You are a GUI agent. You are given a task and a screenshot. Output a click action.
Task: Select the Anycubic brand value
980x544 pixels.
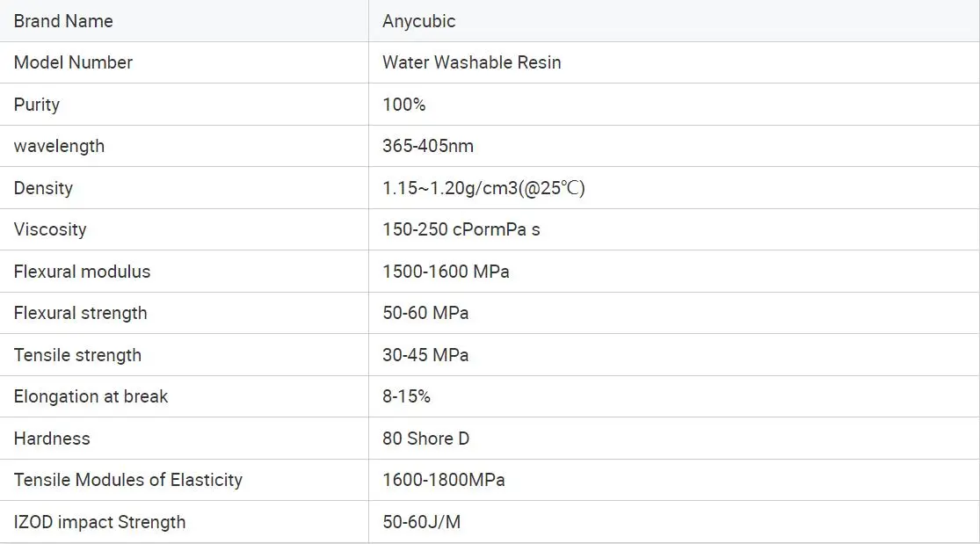pyautogui.click(x=418, y=21)
